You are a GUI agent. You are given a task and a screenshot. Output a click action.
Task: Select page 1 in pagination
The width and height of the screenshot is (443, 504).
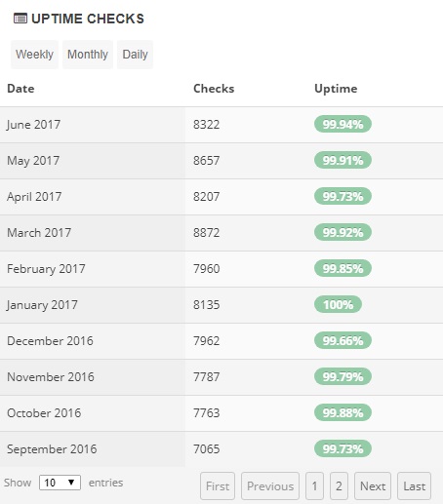[x=314, y=486]
